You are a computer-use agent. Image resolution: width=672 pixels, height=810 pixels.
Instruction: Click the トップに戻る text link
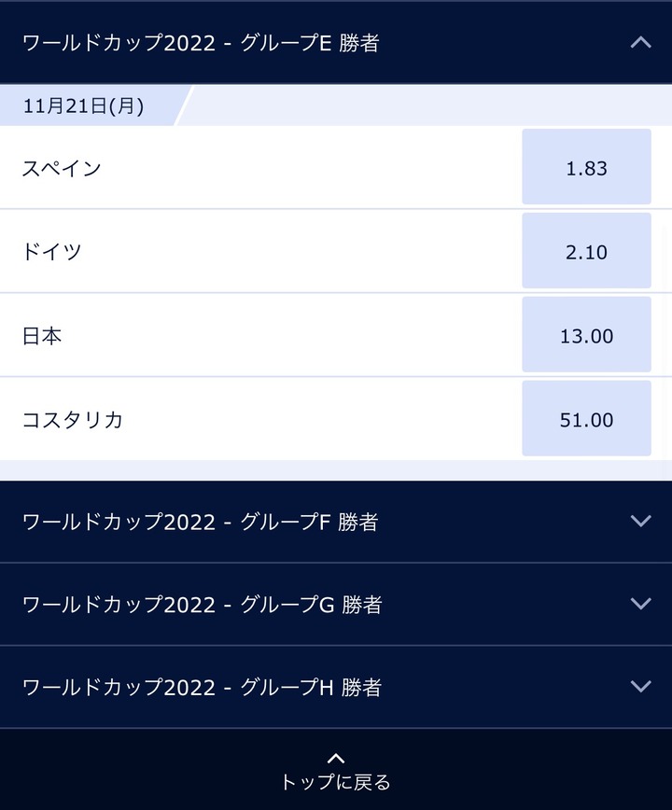pyautogui.click(x=336, y=782)
